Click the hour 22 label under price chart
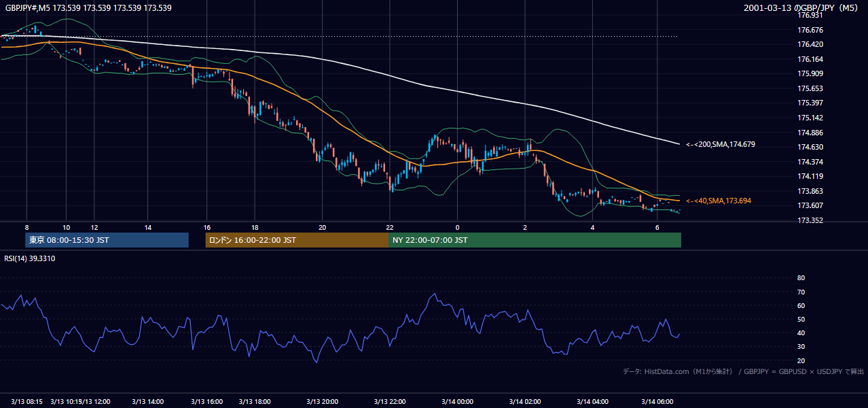Viewport: 868px width, 408px height. 389,227
